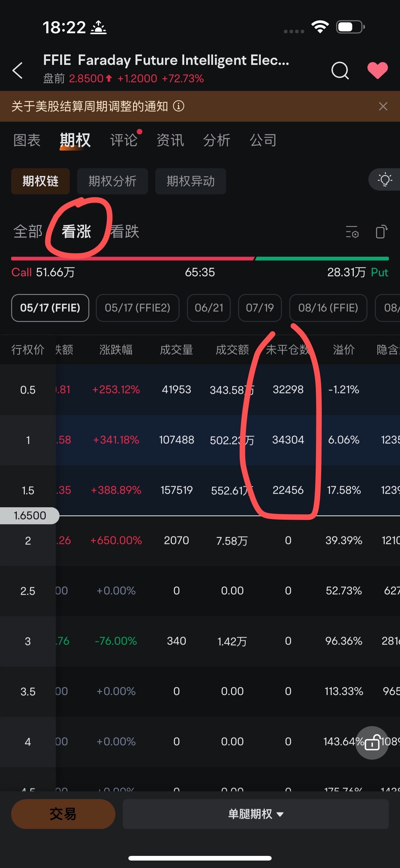Tap the floating unlock padlock icon
The image size is (400, 868).
point(372,743)
